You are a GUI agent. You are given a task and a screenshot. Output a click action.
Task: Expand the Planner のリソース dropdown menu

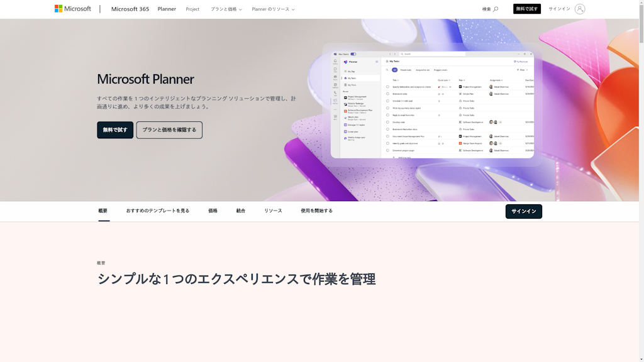[273, 9]
